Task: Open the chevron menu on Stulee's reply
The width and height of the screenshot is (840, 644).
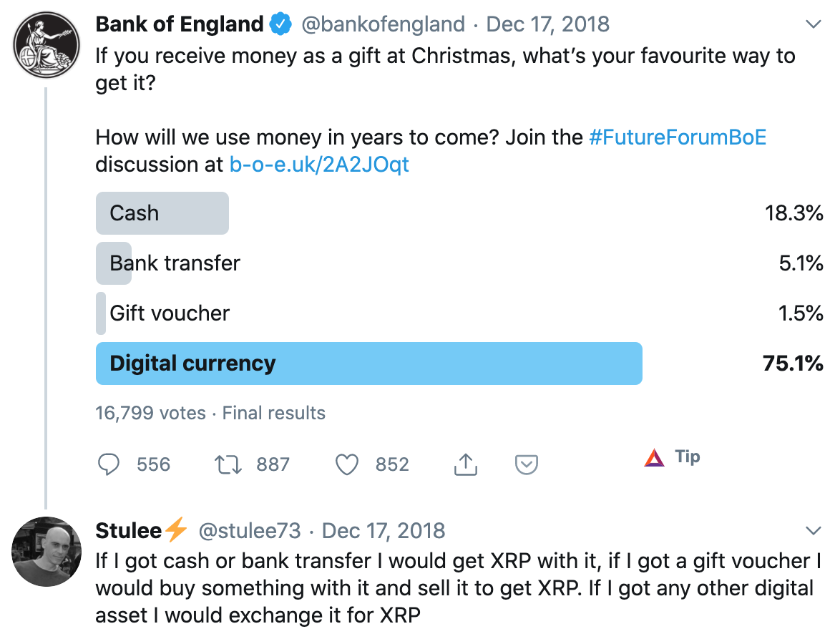Action: [814, 531]
